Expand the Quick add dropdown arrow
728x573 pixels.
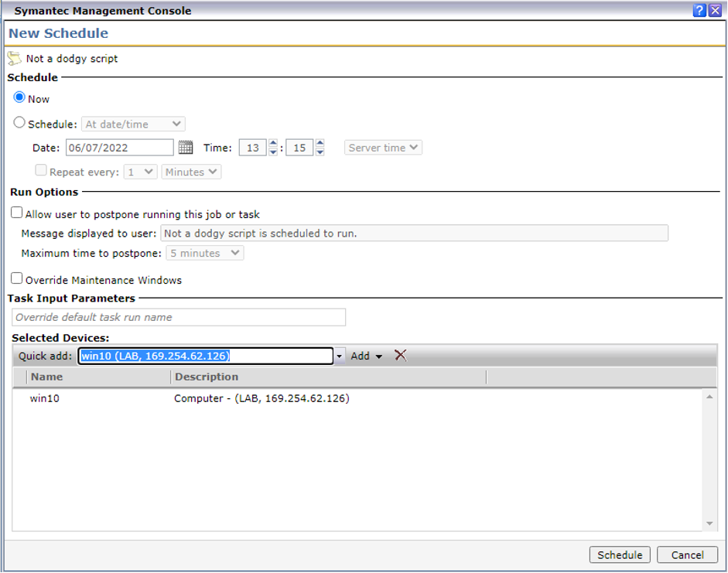(x=340, y=356)
